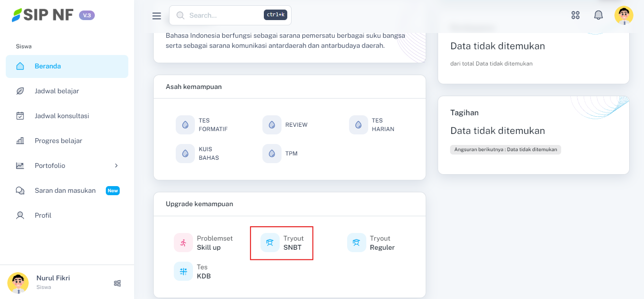Open Problemset Skill up icon
This screenshot has height=299, width=644.
coord(183,243)
